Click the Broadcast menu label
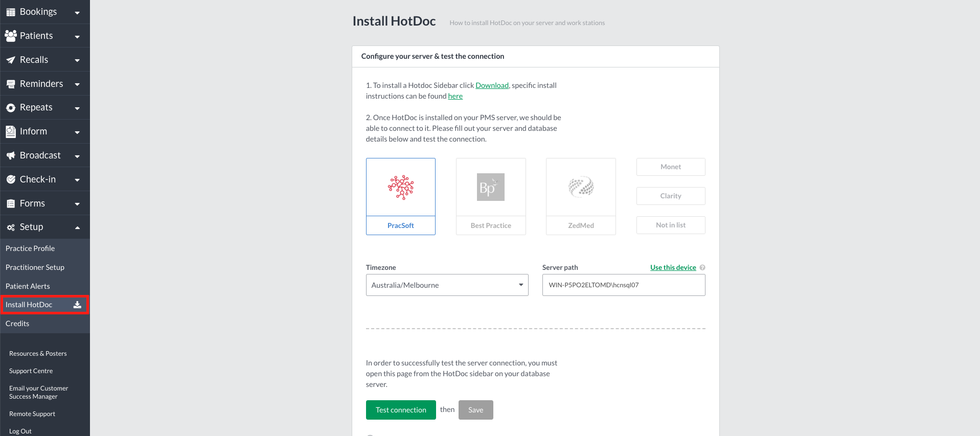 click(x=40, y=155)
